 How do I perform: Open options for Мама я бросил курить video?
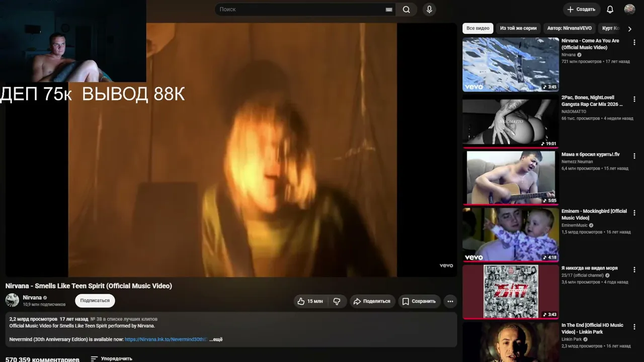click(634, 156)
